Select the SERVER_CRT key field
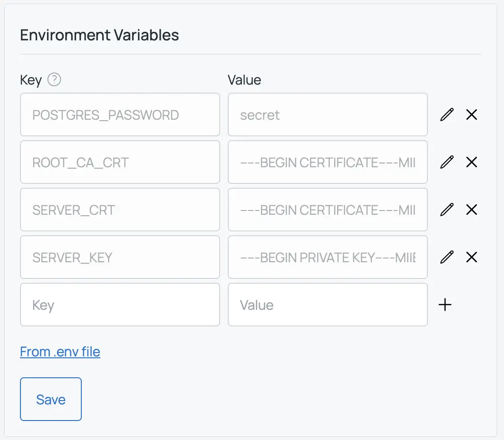Image resolution: width=504 pixels, height=440 pixels. point(120,210)
